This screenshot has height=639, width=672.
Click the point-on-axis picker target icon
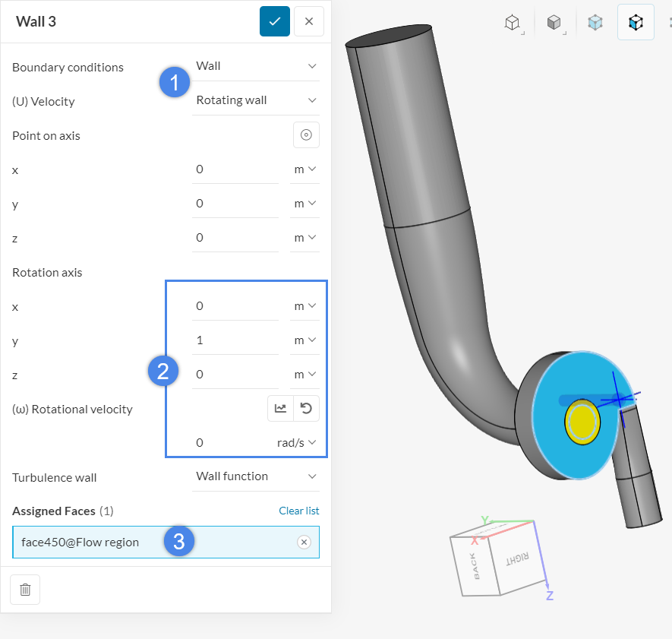pyautogui.click(x=306, y=135)
